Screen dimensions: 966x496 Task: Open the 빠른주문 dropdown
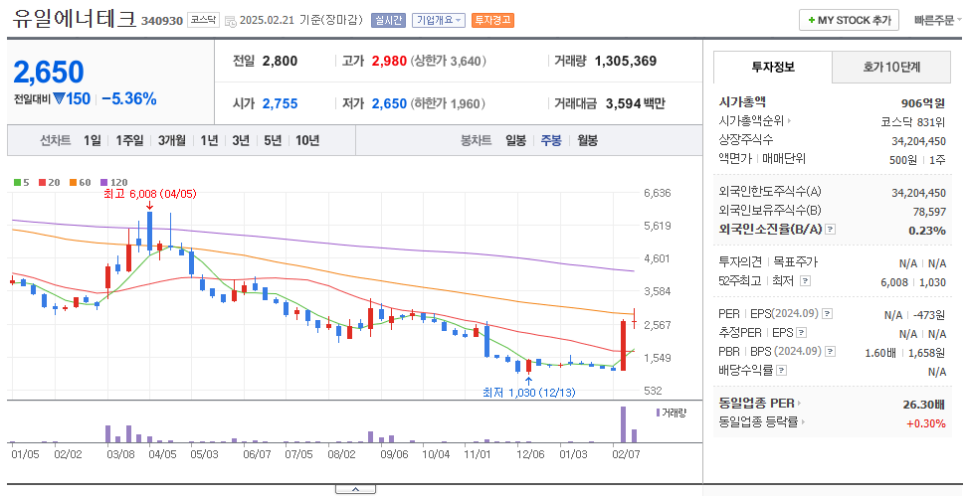[938, 20]
